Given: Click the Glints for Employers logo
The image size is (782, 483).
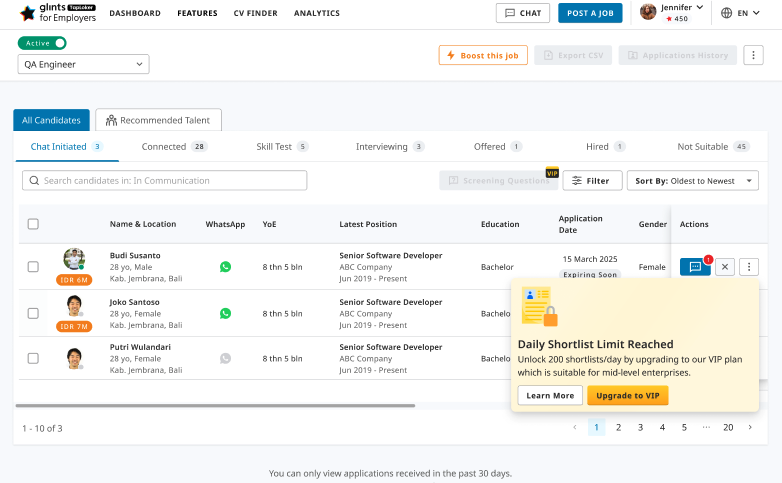Looking at the screenshot, I should (58, 13).
